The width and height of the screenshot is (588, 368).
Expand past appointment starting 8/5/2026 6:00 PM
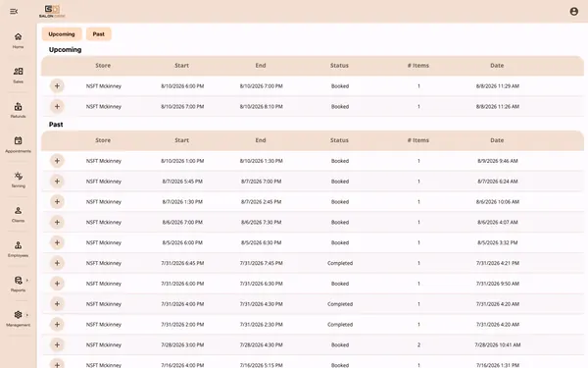57,242
